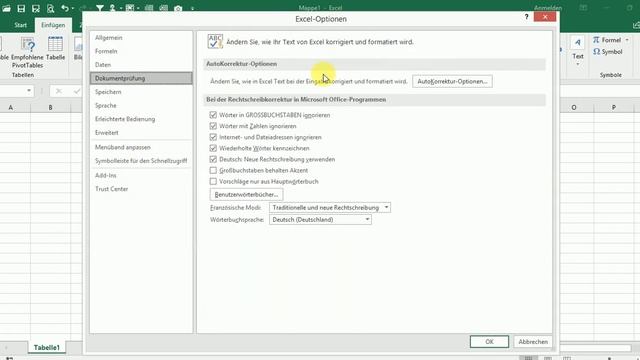Toggle 'Wörter mit Zahlen ignorieren' checkbox

coord(213,126)
